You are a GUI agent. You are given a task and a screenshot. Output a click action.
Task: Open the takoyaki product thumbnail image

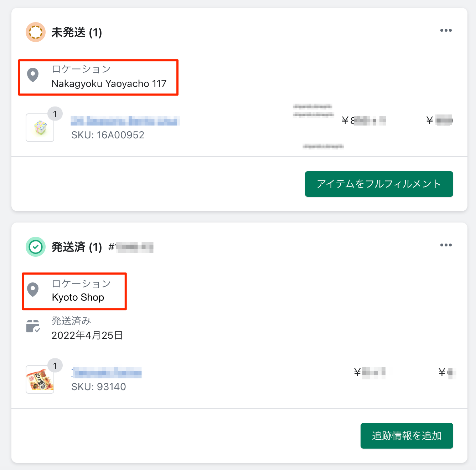click(40, 379)
